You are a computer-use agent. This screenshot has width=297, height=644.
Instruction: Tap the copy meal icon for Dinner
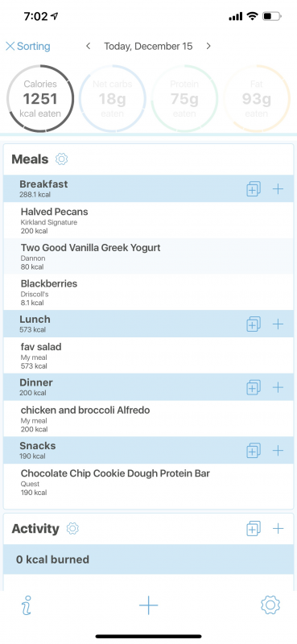point(254,387)
